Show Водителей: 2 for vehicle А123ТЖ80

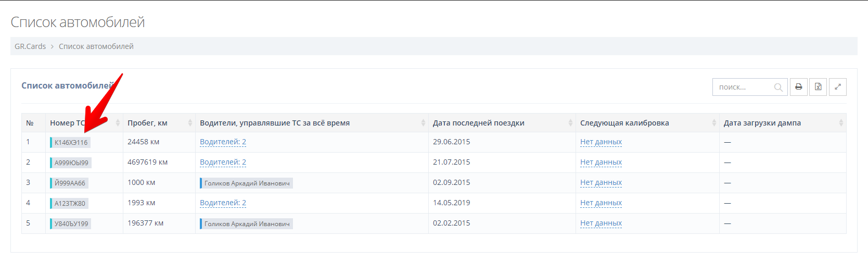pos(223,203)
